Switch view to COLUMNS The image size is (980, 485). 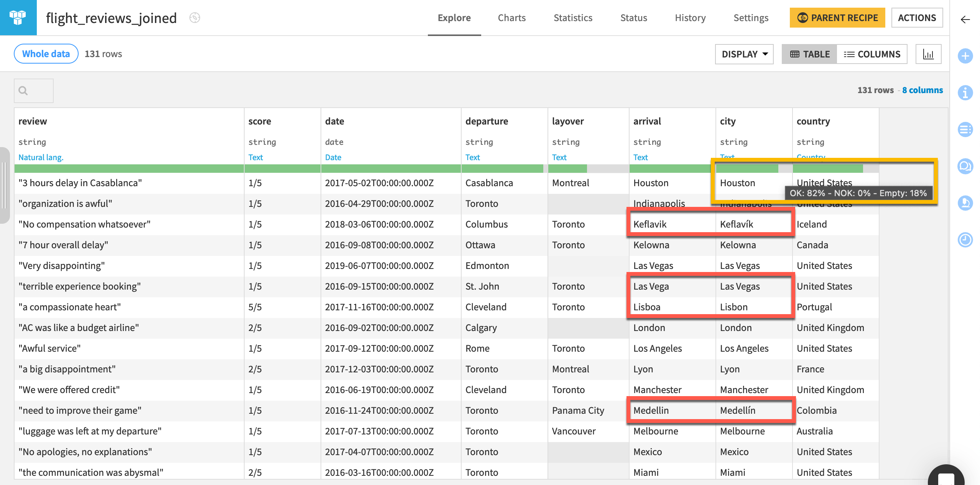pos(873,54)
